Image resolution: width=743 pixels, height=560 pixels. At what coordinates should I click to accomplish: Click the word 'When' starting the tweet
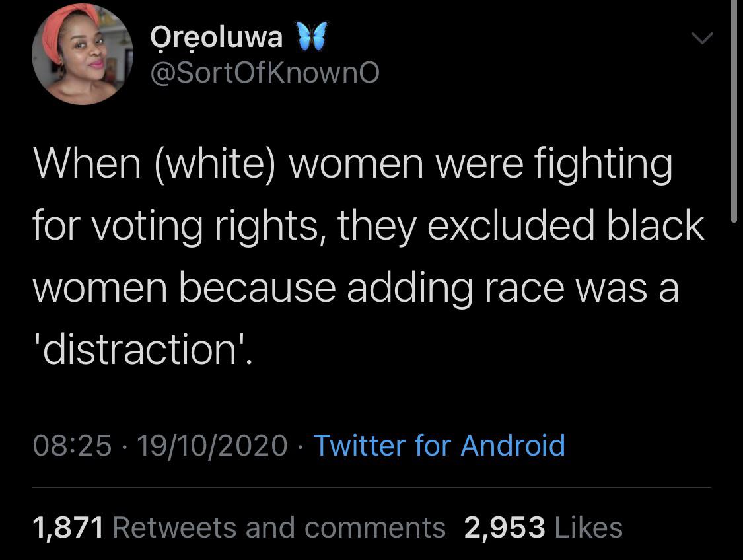pyautogui.click(x=87, y=164)
